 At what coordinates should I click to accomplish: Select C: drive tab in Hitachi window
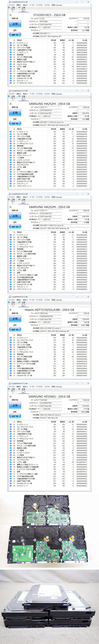[x=13, y=304]
